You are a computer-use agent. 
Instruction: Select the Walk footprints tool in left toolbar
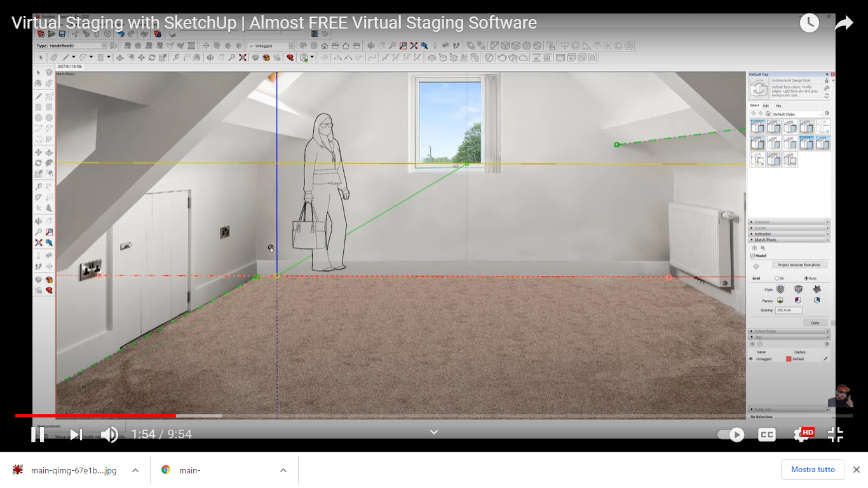pyautogui.click(x=38, y=266)
